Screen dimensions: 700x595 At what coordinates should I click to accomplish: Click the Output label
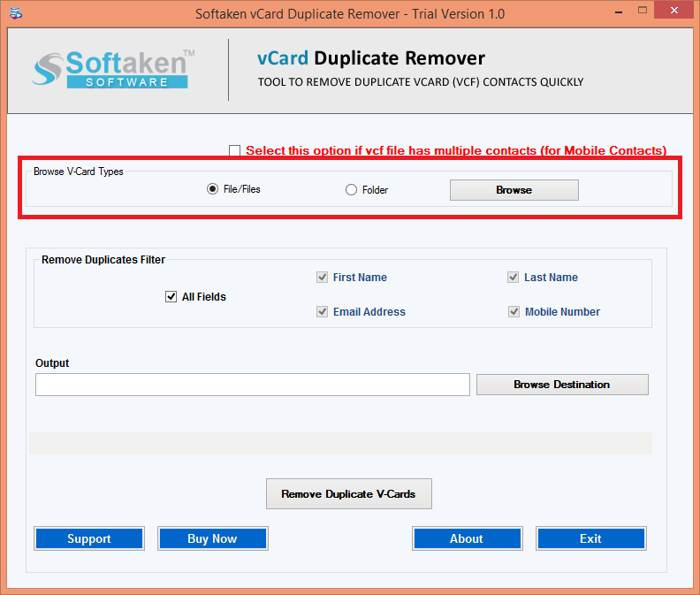(x=52, y=363)
